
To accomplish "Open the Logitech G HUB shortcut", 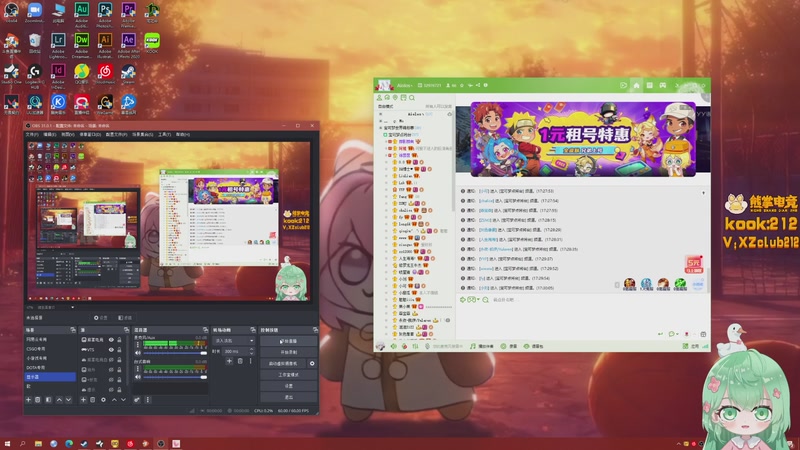I will tap(35, 76).
